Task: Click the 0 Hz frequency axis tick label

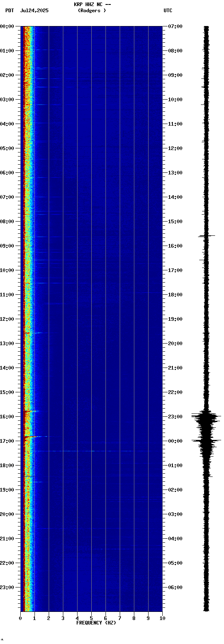Action: click(20, 618)
